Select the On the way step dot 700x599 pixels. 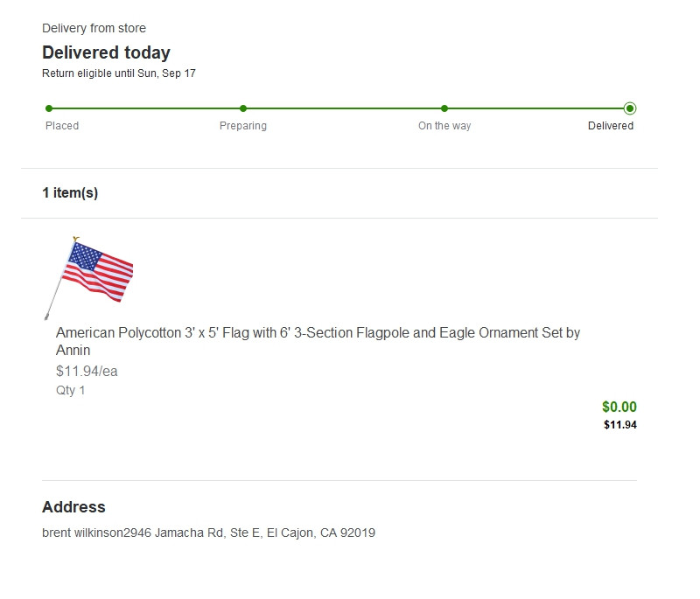[x=444, y=108]
